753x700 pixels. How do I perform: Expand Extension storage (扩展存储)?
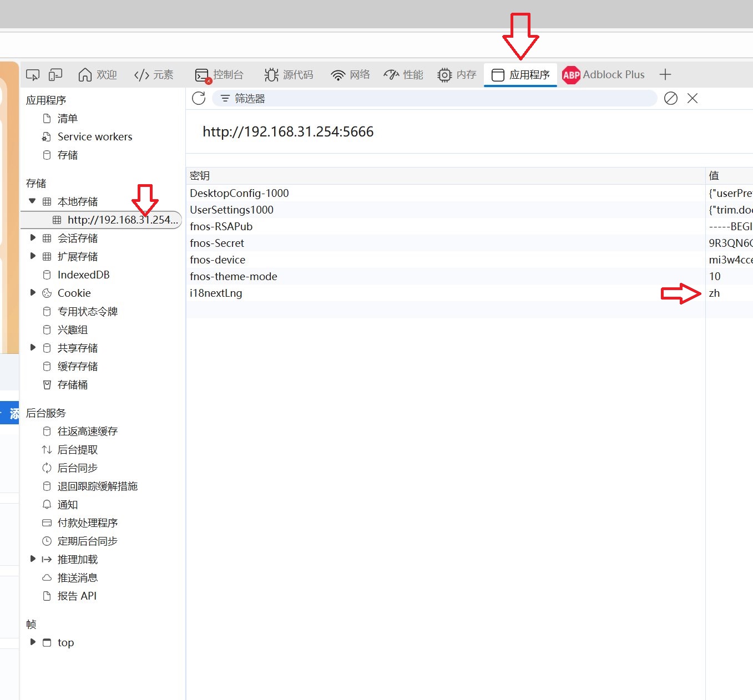32,256
